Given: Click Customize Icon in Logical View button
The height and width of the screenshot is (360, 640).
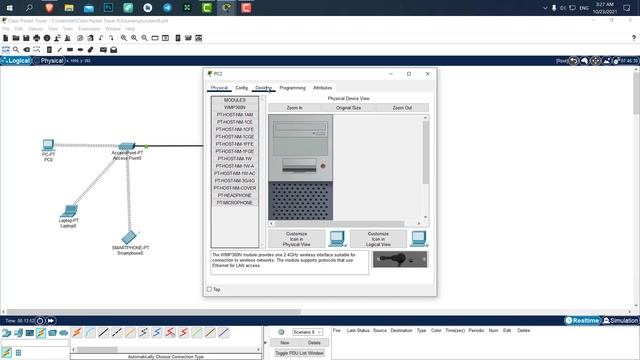Looking at the screenshot, I should pos(378,239).
